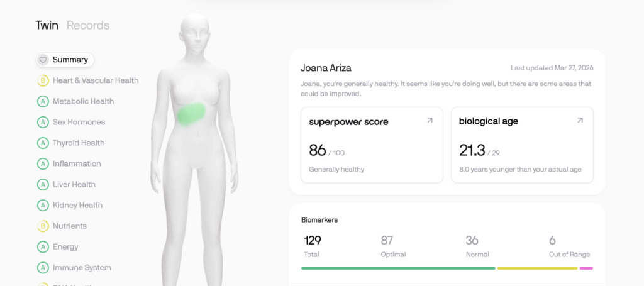Click the B grade icon for Nutrients

[x=43, y=226]
